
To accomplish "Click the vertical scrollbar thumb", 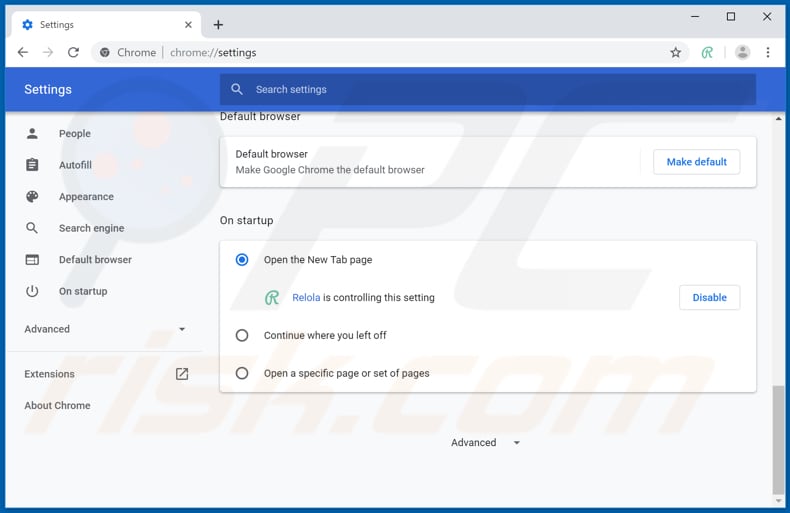I will pos(778,440).
